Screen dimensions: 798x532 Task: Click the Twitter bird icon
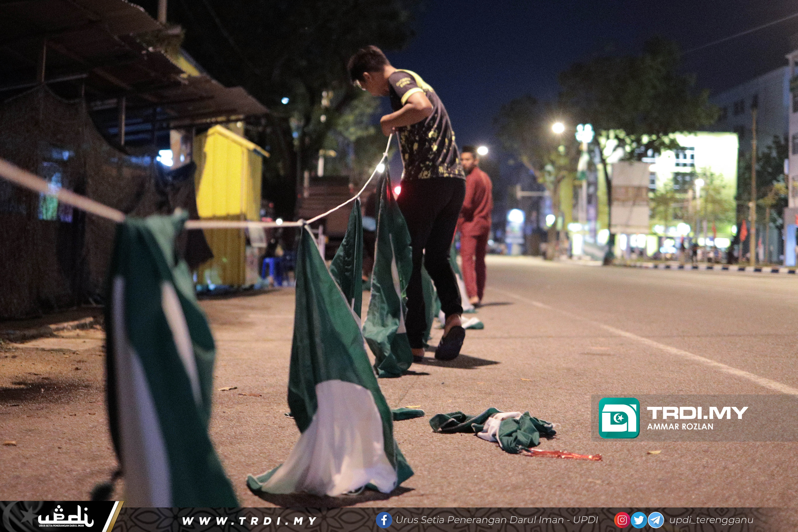[638, 520]
